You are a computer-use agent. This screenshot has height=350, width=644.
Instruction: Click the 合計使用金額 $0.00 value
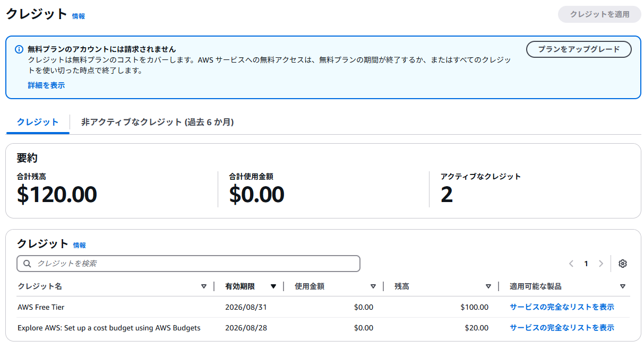(256, 195)
